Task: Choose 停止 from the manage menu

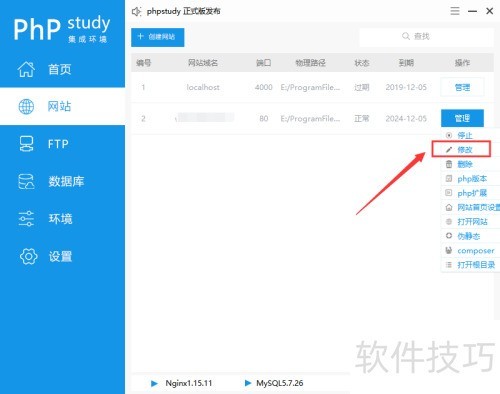Action: pyautogui.click(x=470, y=135)
